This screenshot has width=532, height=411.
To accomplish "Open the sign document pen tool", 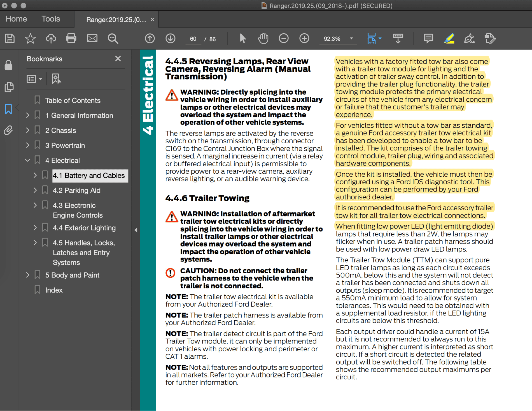I will point(470,38).
